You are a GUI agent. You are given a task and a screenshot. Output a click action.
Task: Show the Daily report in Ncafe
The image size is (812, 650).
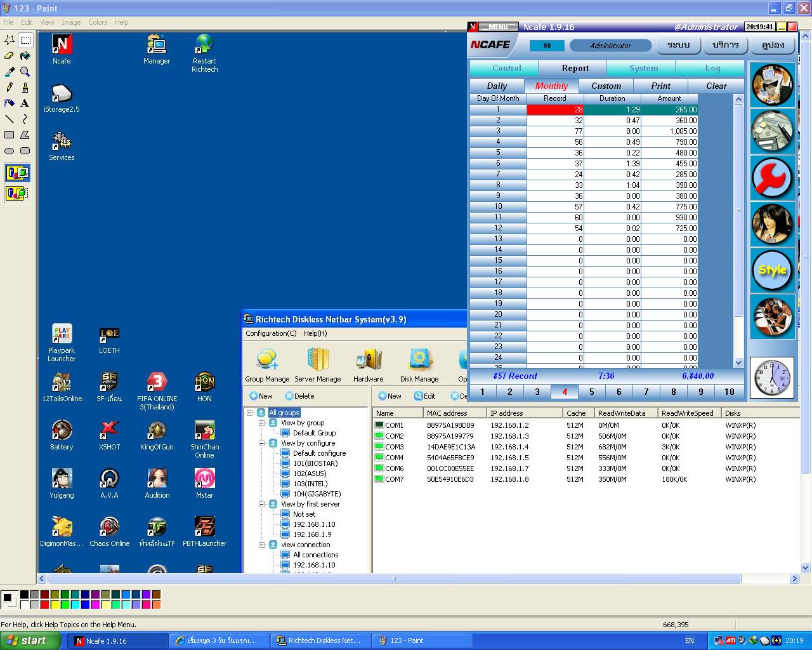tap(497, 86)
